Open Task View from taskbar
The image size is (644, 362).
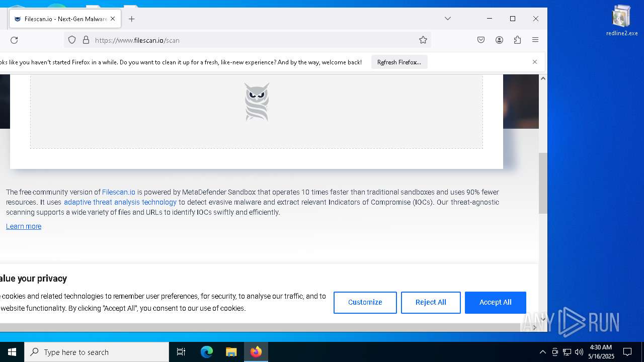click(181, 352)
